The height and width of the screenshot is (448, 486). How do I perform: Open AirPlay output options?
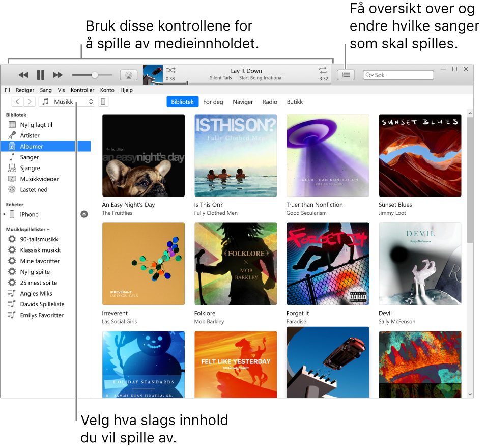129,75
